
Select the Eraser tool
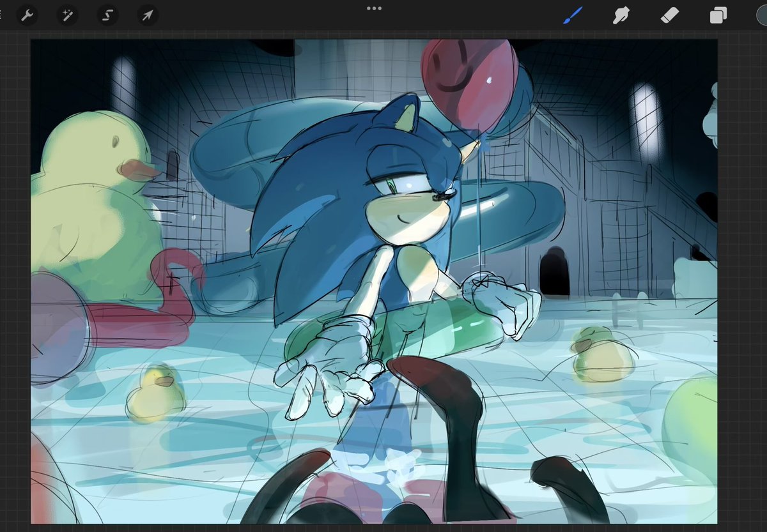(x=669, y=15)
